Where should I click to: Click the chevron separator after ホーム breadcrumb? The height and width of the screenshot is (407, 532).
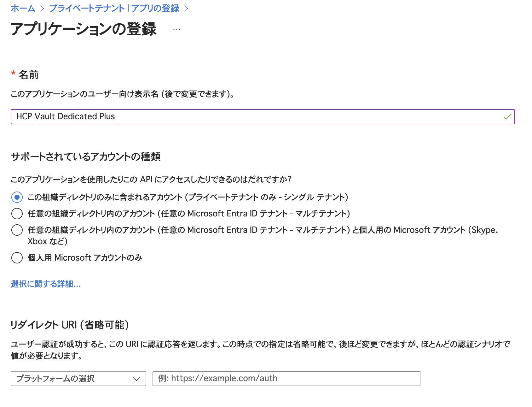(x=42, y=9)
